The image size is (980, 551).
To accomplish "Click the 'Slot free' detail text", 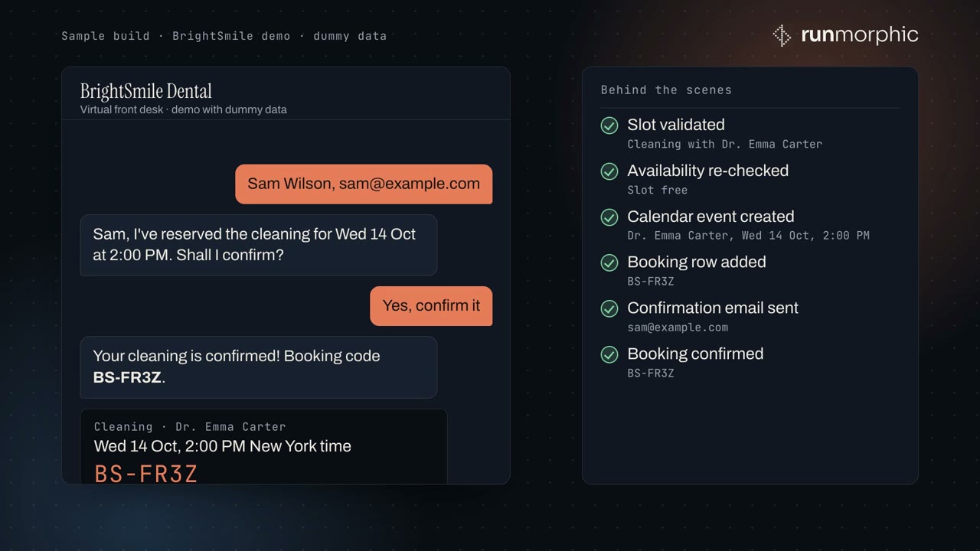I will 658,190.
